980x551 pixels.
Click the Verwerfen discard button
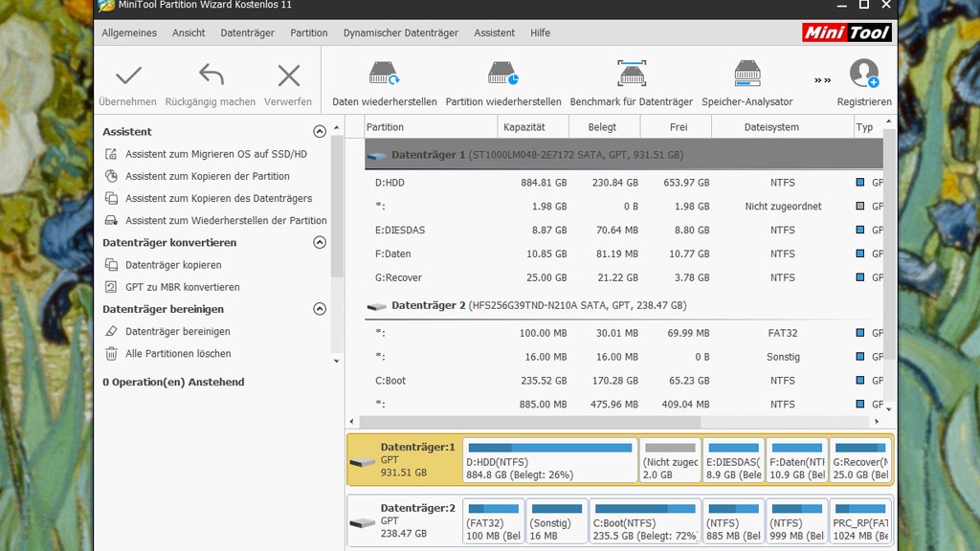tap(287, 80)
